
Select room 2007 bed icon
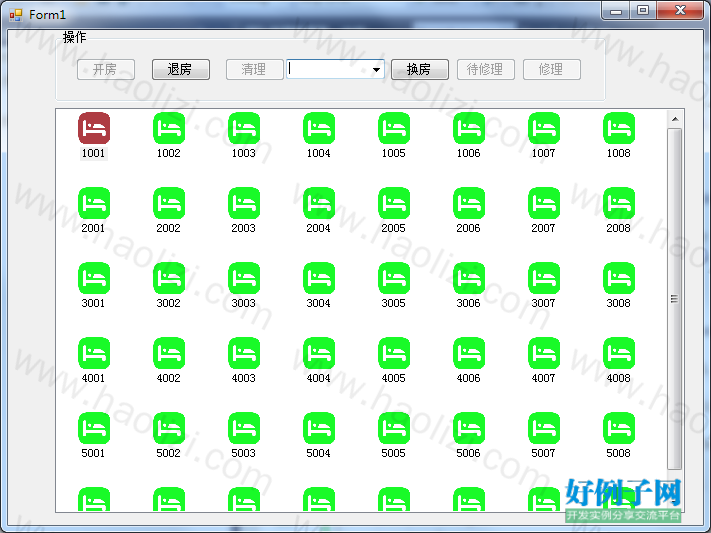point(544,203)
